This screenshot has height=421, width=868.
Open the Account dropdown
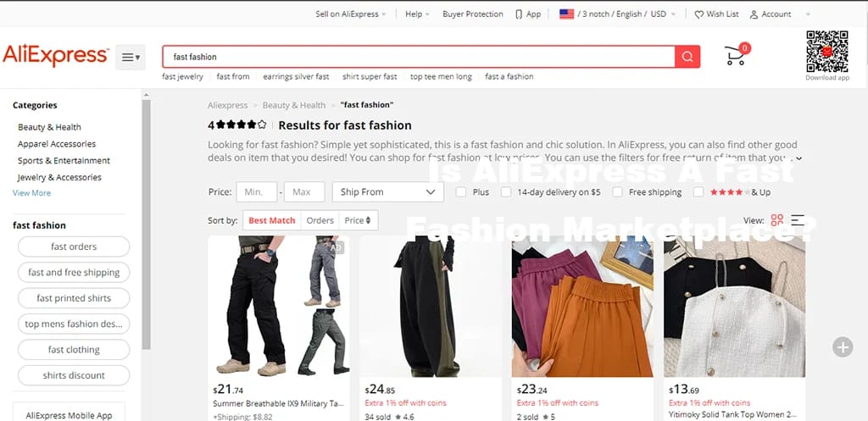pos(780,14)
